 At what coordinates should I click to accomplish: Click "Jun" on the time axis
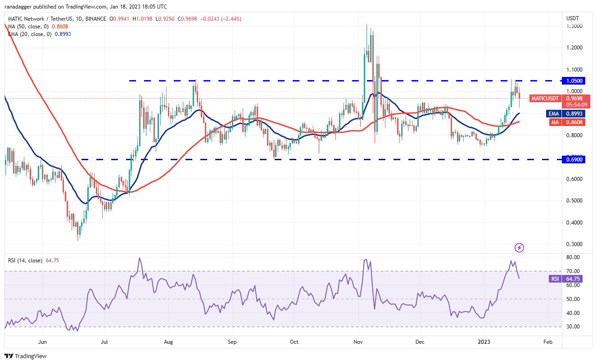pos(42,342)
